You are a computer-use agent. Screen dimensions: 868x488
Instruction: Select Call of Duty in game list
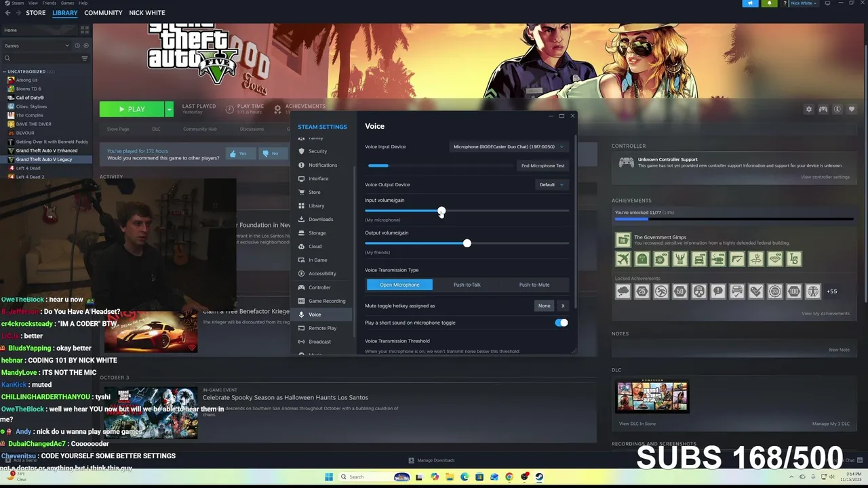point(30,98)
